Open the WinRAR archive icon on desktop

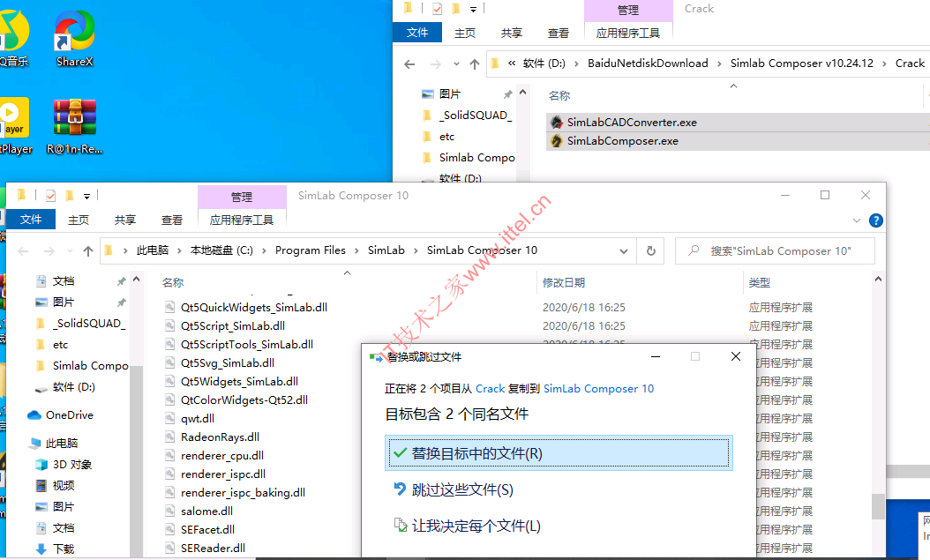click(x=75, y=126)
